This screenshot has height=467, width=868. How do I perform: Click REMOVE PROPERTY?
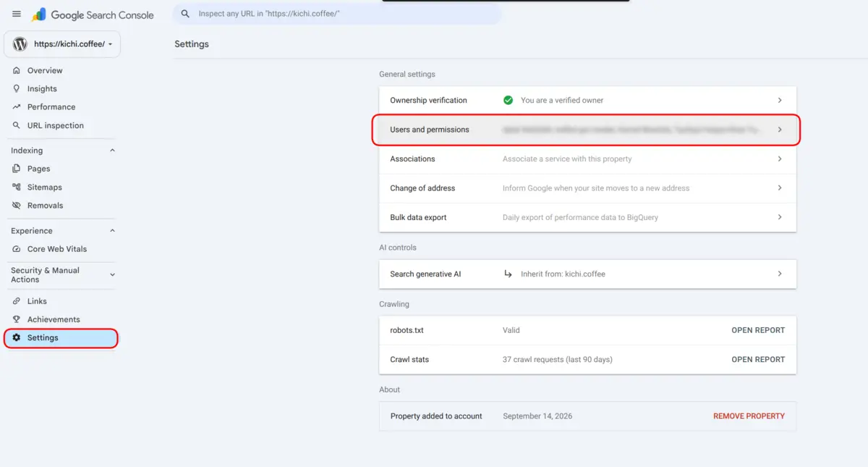pos(749,416)
